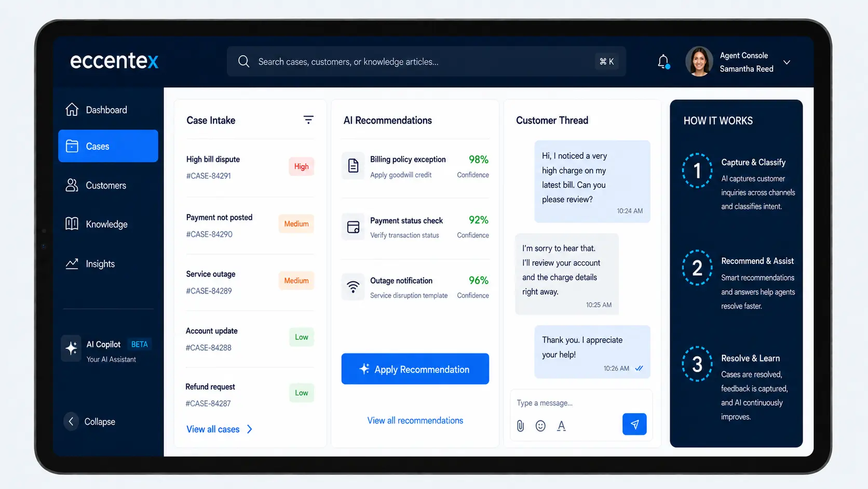
Task: Click Low tag on Account update
Action: pos(301,337)
